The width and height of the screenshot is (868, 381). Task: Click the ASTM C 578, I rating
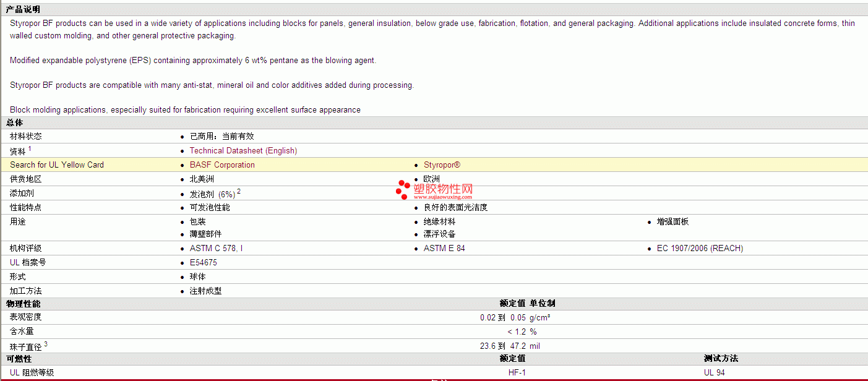coord(217,248)
